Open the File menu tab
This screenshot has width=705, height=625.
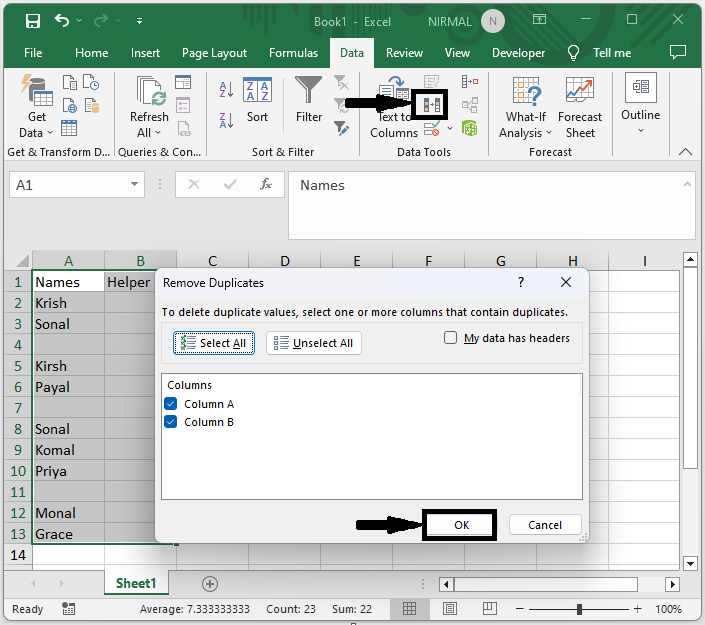click(x=33, y=53)
